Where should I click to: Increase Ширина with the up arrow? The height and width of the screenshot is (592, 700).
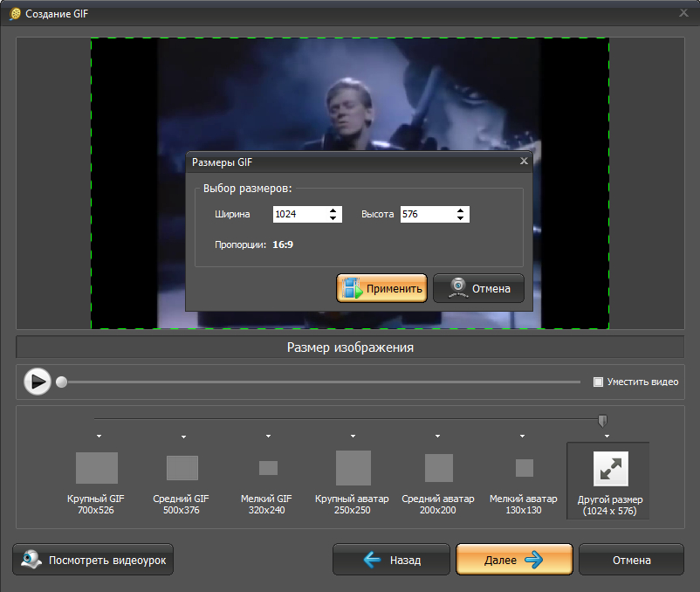(x=333, y=210)
